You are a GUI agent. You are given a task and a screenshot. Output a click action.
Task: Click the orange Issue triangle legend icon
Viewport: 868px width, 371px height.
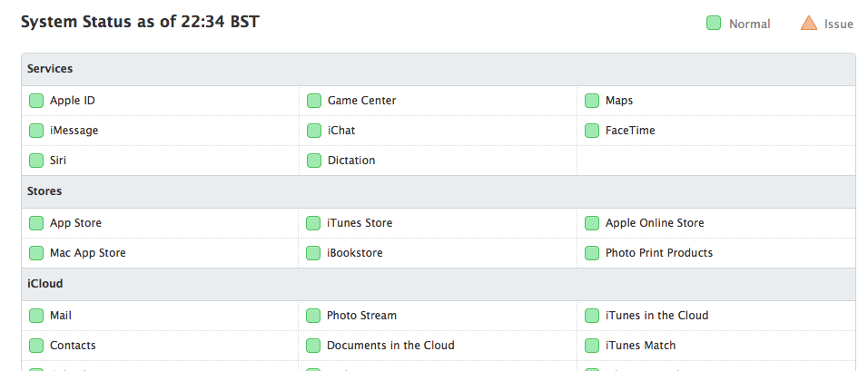coord(809,24)
